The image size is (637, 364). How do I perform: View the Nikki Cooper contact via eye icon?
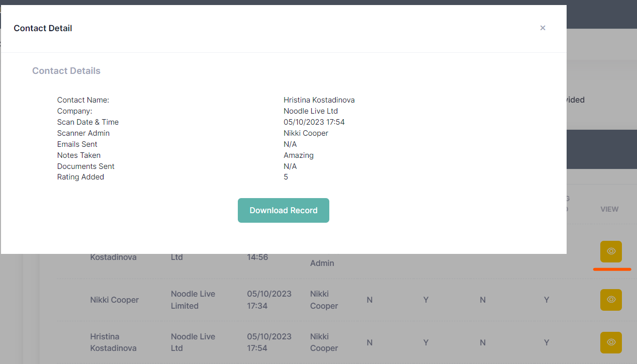pos(611,300)
